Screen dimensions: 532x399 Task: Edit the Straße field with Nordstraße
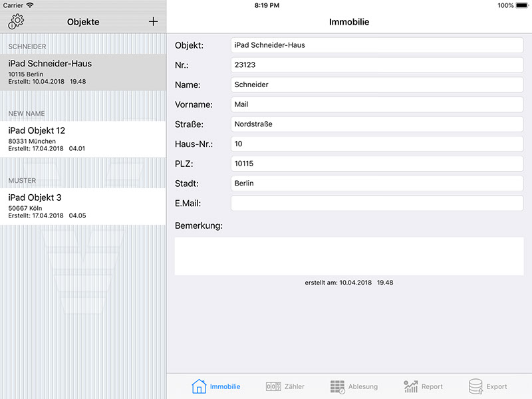(376, 124)
